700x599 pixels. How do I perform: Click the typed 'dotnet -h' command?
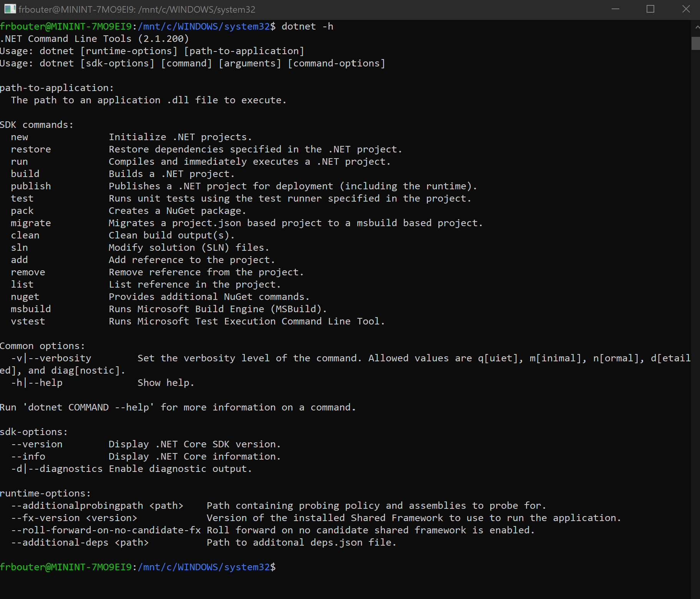(307, 26)
